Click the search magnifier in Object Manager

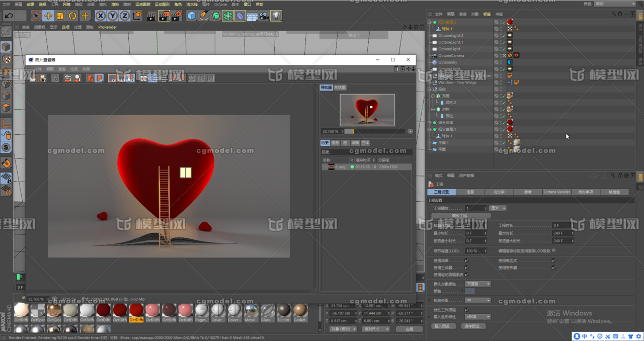pyautogui.click(x=613, y=14)
